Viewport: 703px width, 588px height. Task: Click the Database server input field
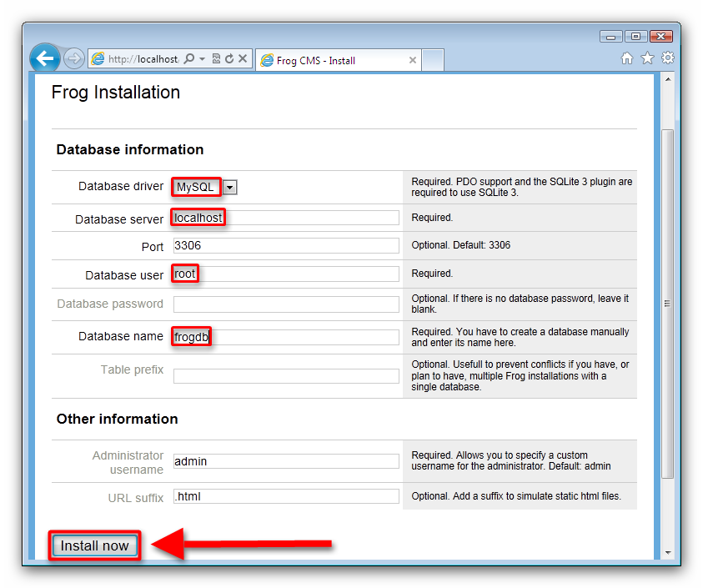tap(286, 218)
